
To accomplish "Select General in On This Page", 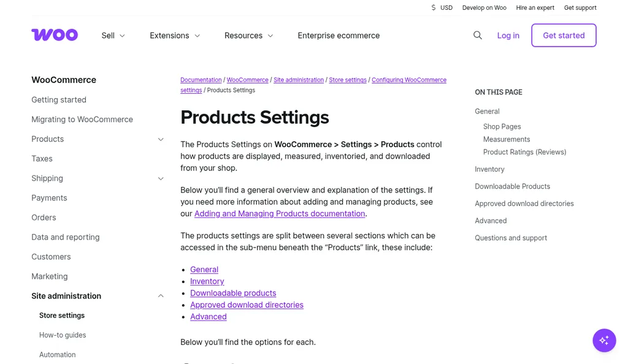I will (487, 111).
